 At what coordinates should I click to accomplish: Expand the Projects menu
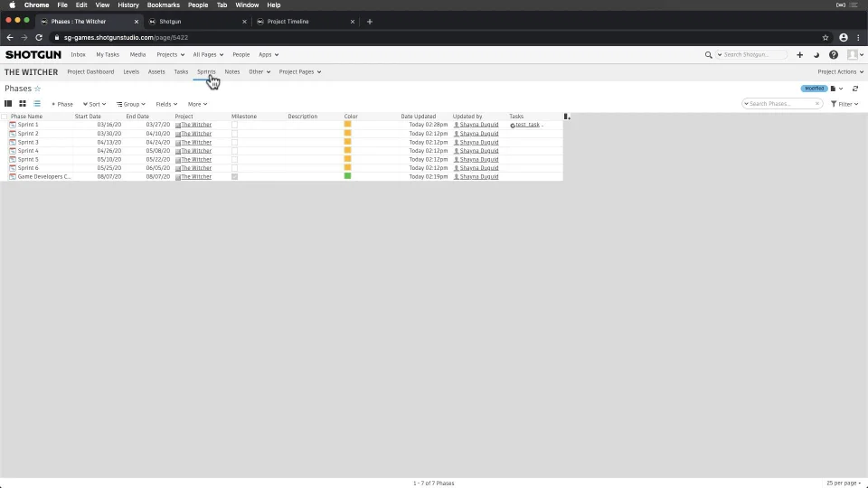(x=171, y=55)
